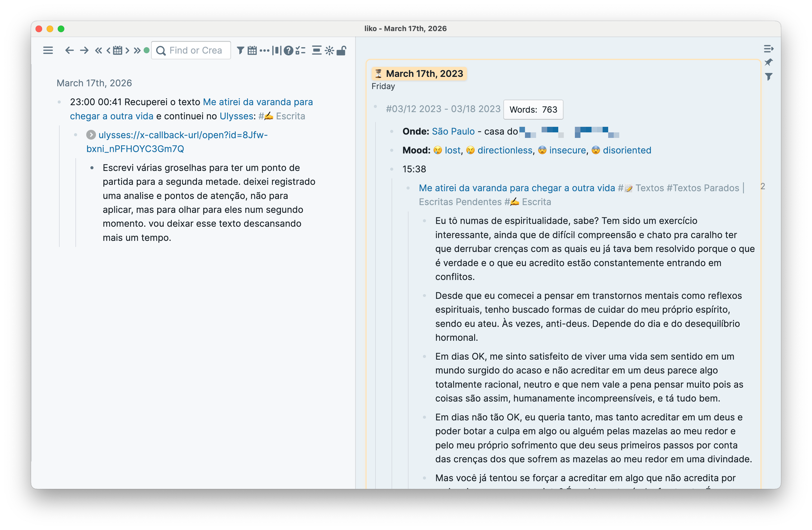The width and height of the screenshot is (812, 530).
Task: Go back with the left arrow
Action: click(x=70, y=51)
